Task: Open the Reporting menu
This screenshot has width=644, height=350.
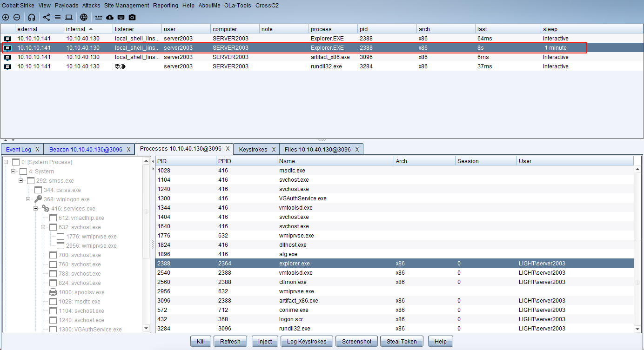Action: tap(166, 6)
